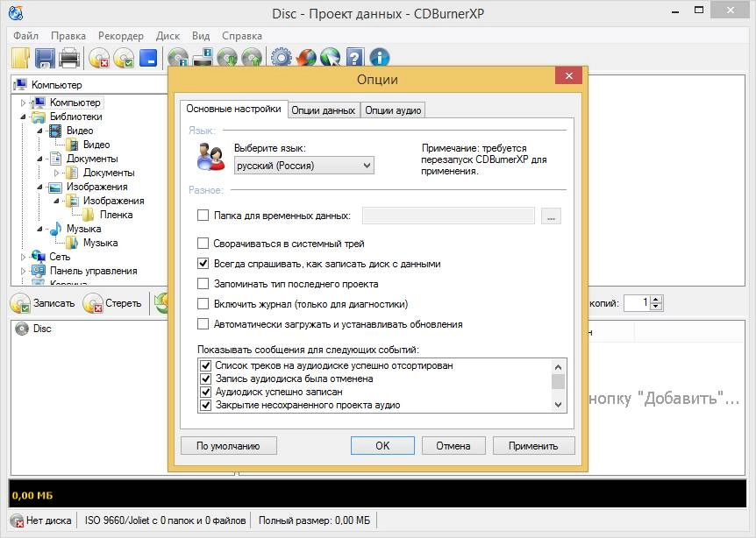Click the Disc icon in compilation panel
Image resolution: width=756 pixels, height=538 pixels.
(22, 329)
